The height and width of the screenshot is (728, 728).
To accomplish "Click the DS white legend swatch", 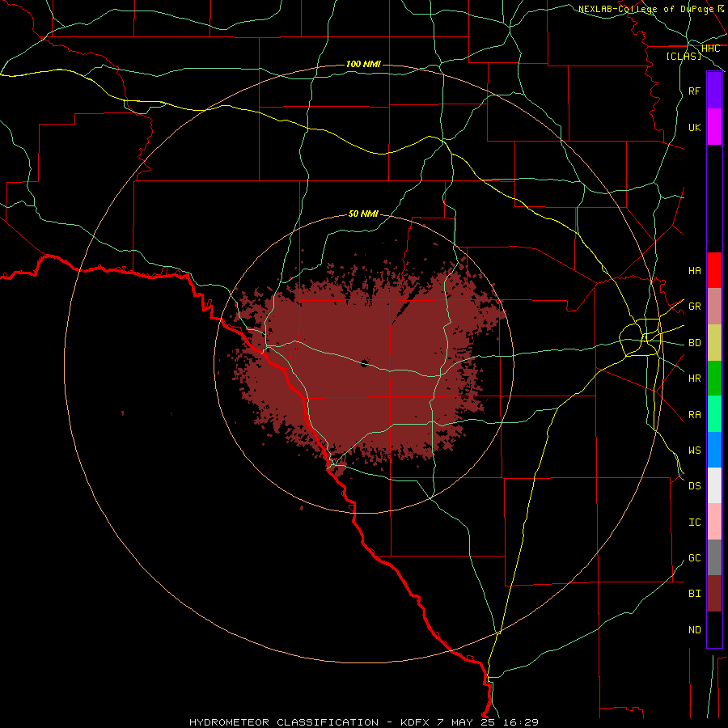I will click(714, 485).
